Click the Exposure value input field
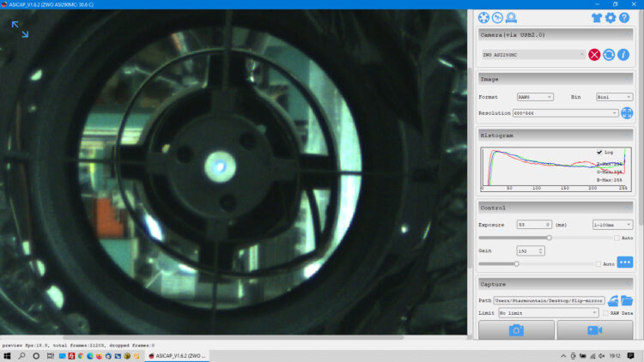Screen dimensions: 644x362 tap(534, 225)
